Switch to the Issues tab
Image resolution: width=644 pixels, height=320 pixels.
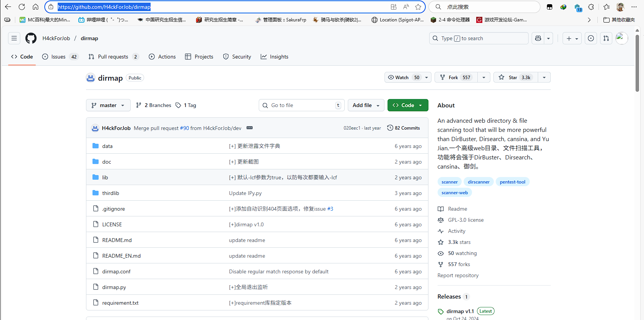tap(59, 57)
